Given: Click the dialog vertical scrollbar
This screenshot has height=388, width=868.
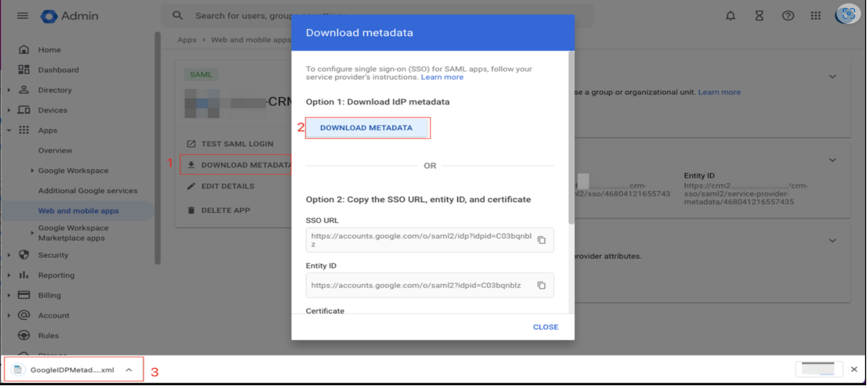Looking at the screenshot, I should (x=571, y=137).
